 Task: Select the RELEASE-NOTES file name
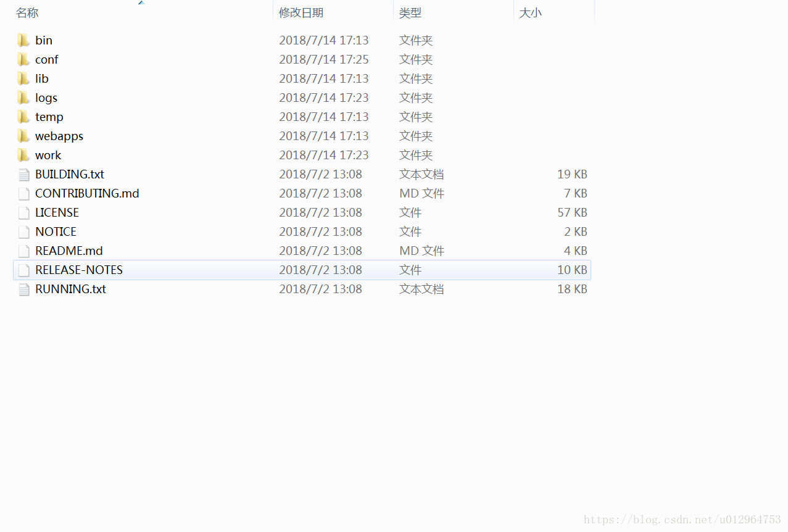79,270
